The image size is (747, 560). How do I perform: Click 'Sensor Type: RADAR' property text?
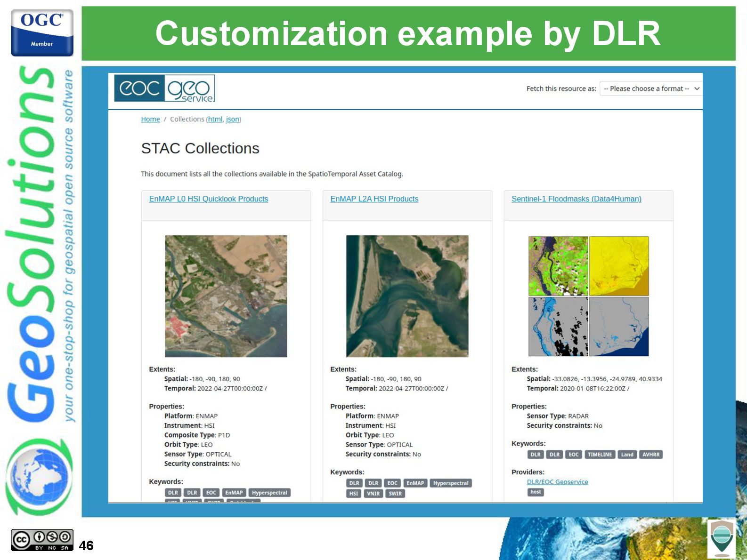[x=558, y=416]
